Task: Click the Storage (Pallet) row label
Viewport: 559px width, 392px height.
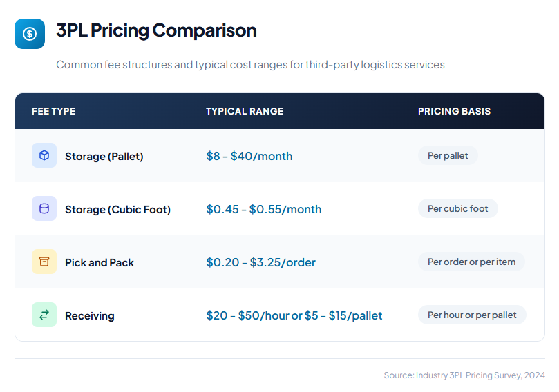Action: click(x=104, y=156)
